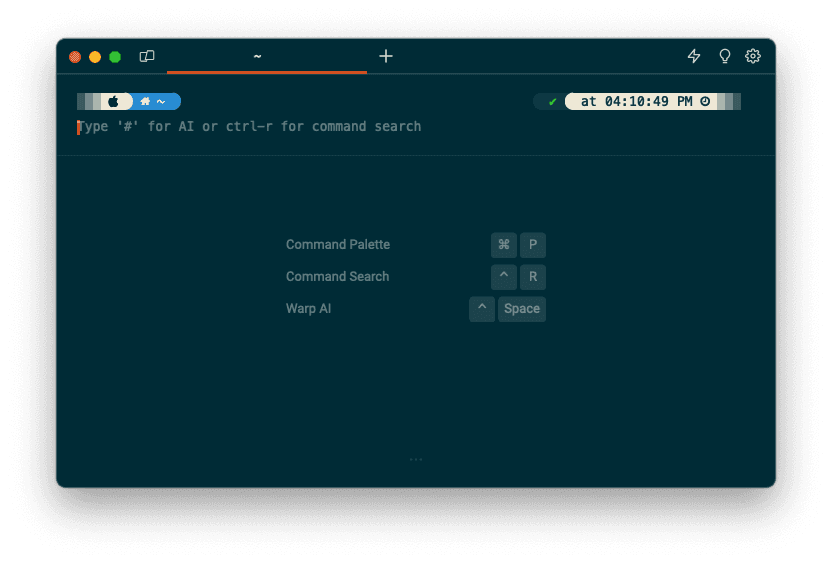Click the green checkmark status indicator

click(552, 101)
